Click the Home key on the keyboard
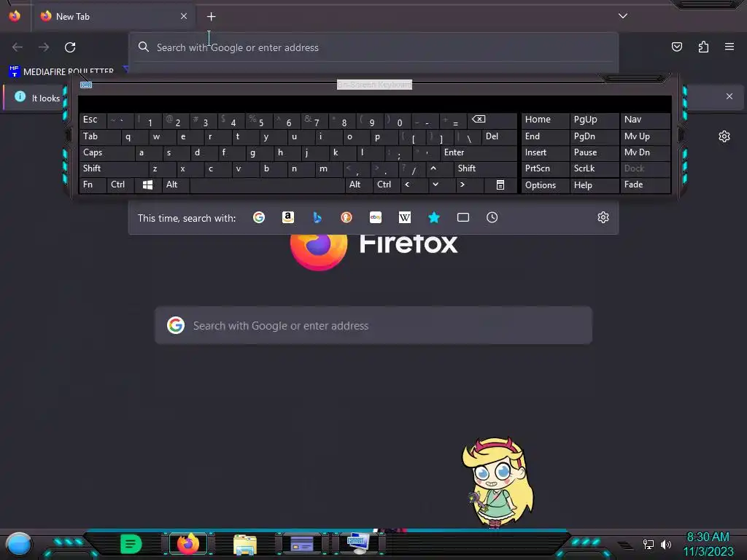Screen dimensions: 747x560 pos(546,120)
